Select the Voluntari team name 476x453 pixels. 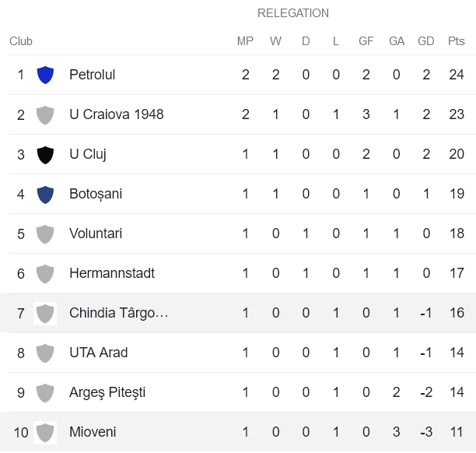(95, 234)
